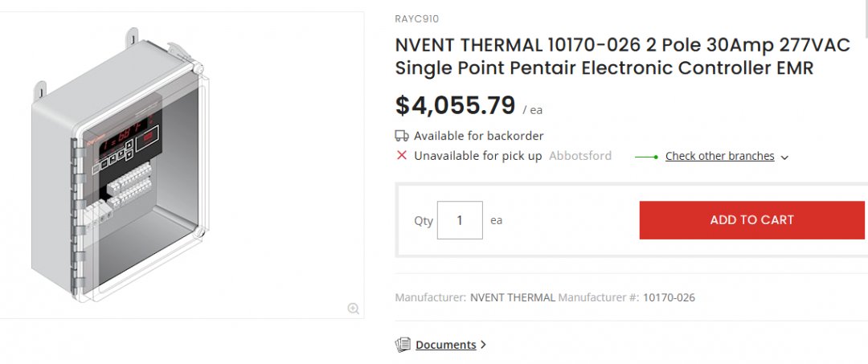Click the magnifier zoom icon on product image

353,309
